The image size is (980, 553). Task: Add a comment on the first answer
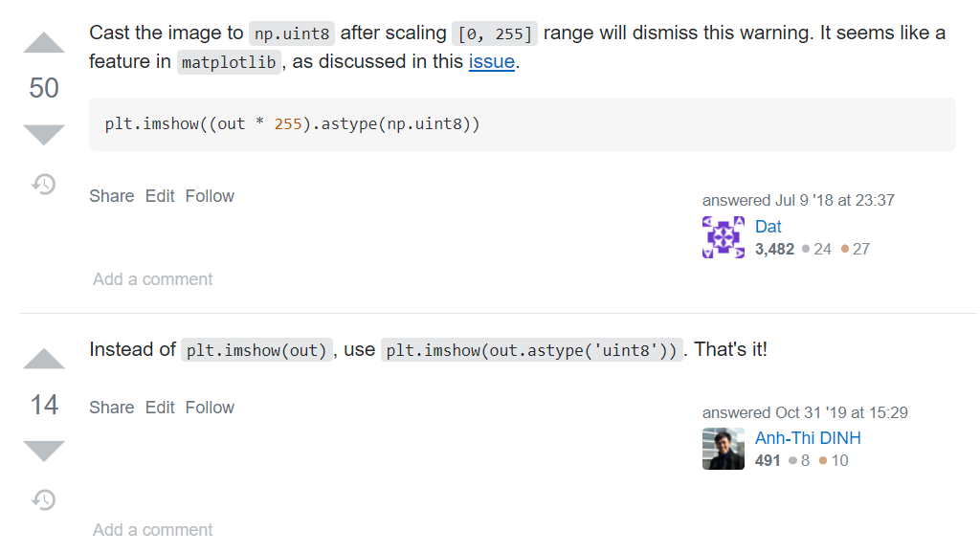point(152,279)
